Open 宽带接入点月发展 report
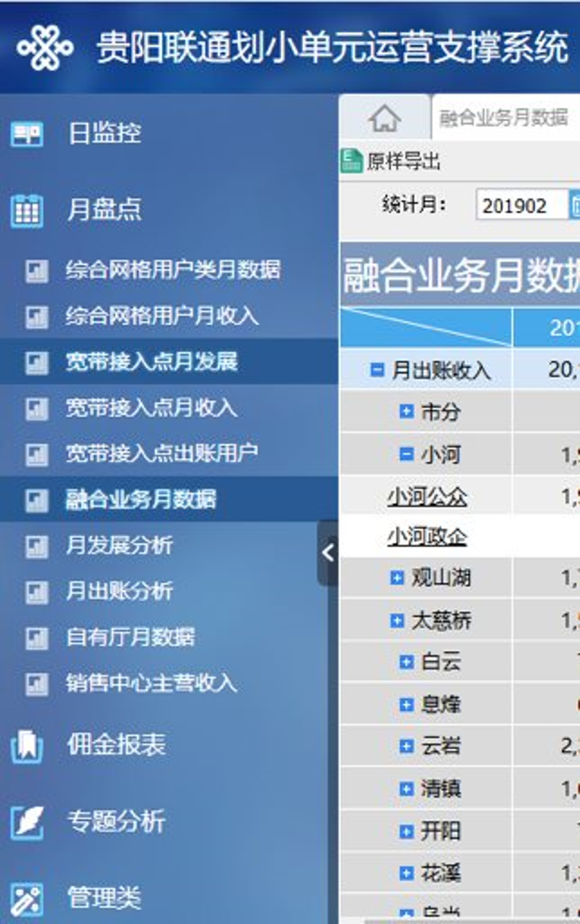The height and width of the screenshot is (924, 580). pos(151,362)
